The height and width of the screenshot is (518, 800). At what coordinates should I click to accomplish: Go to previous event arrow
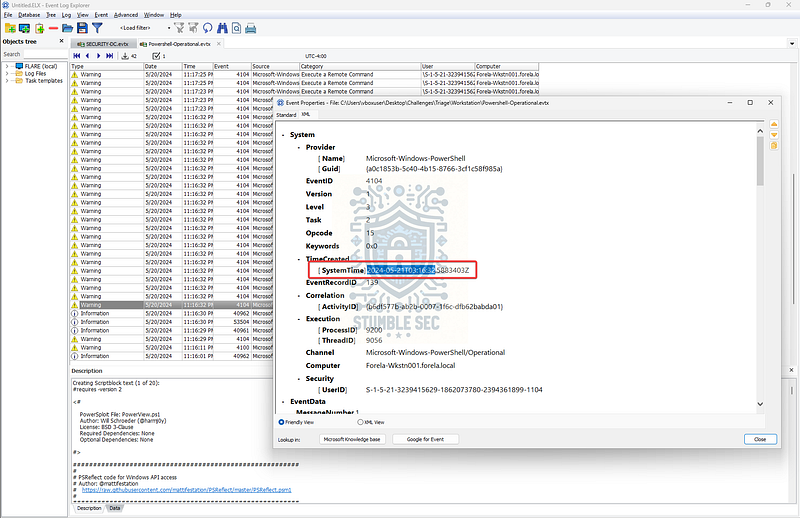(x=87, y=56)
